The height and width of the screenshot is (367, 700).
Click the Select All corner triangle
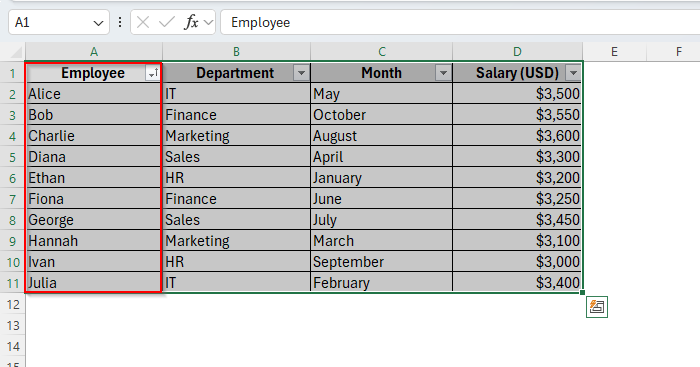coord(17,52)
